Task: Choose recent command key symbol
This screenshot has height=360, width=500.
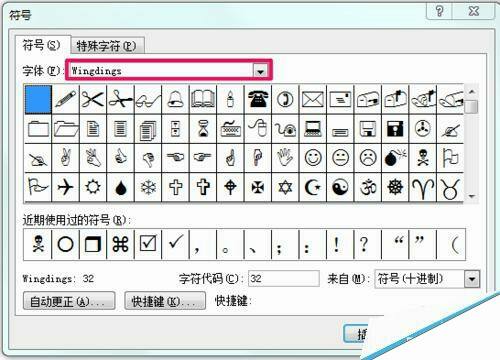Action: point(121,244)
